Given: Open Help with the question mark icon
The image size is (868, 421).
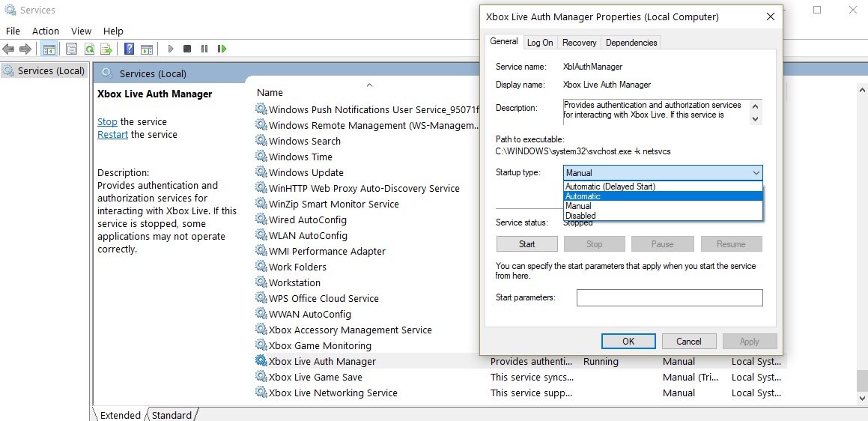Looking at the screenshot, I should point(129,49).
